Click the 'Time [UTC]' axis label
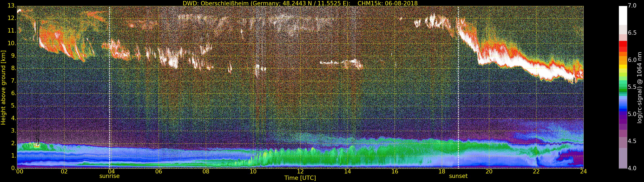 (x=300, y=178)
